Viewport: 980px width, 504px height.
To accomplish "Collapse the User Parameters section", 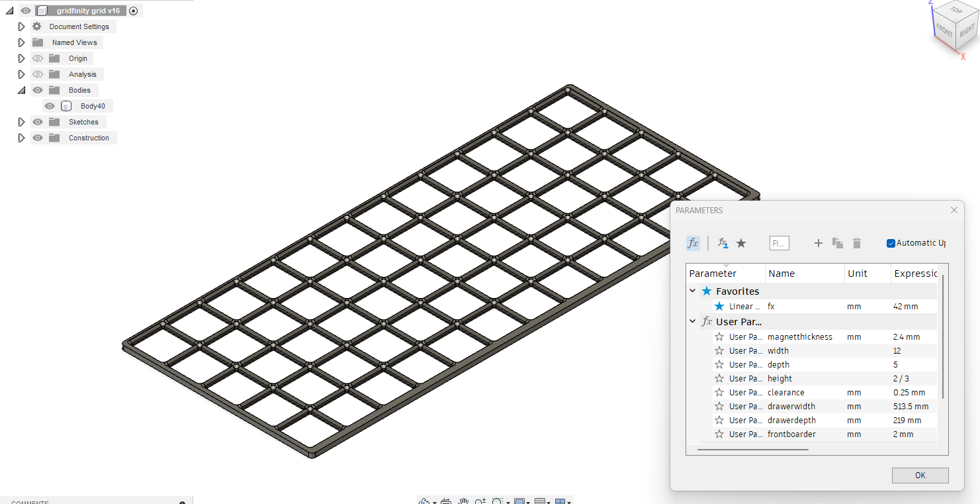I will [692, 321].
